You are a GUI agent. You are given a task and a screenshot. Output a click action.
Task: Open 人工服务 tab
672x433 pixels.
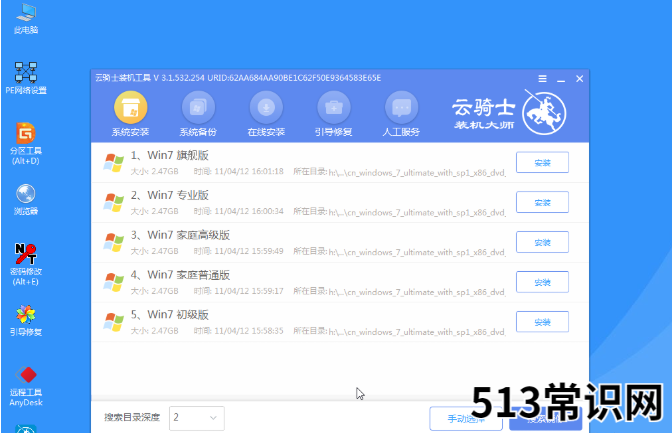[x=401, y=114]
